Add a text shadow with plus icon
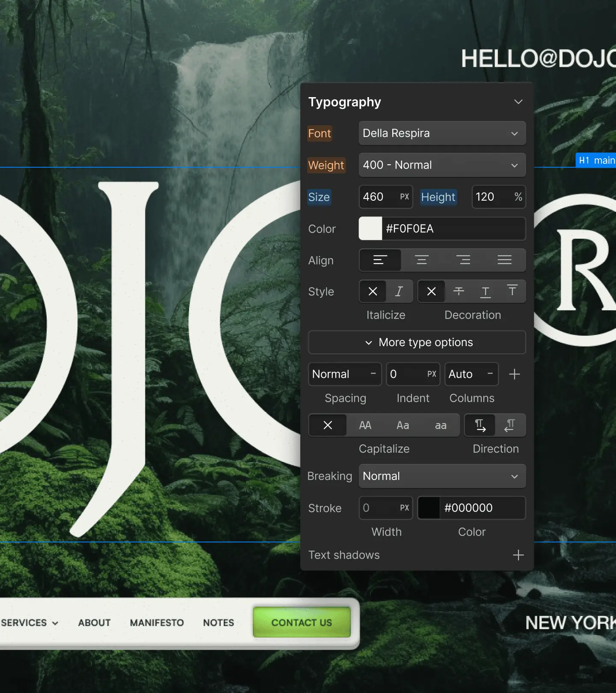Viewport: 616px width, 693px height. point(518,555)
